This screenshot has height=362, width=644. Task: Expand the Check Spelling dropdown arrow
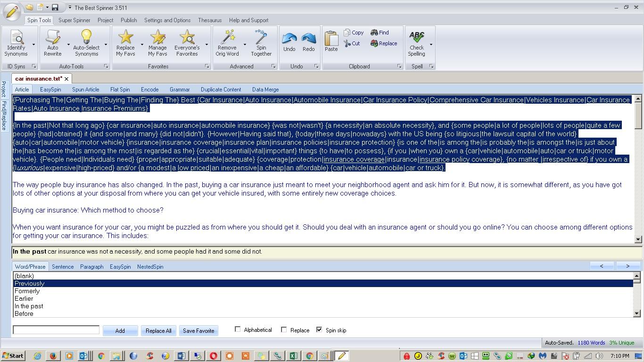pyautogui.click(x=431, y=45)
